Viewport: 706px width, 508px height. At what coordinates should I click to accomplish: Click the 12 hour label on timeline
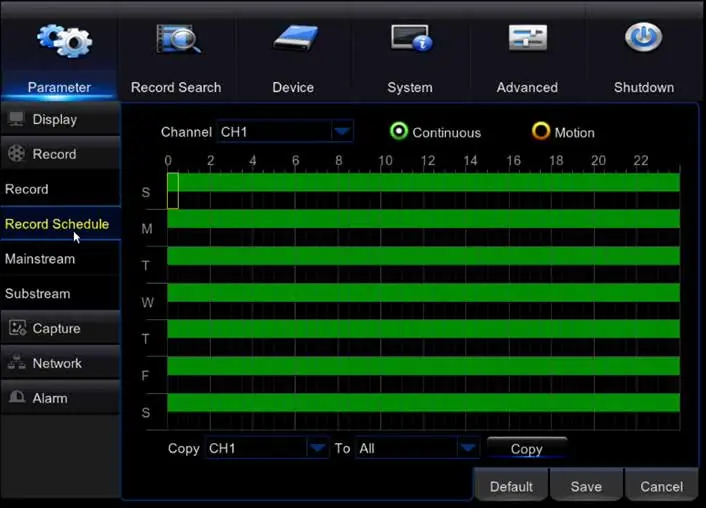click(x=428, y=160)
